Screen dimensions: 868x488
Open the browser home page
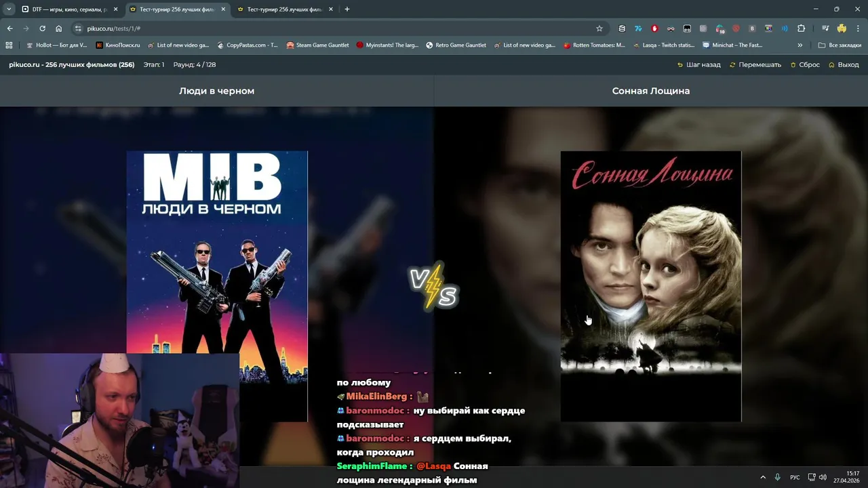pos(58,28)
